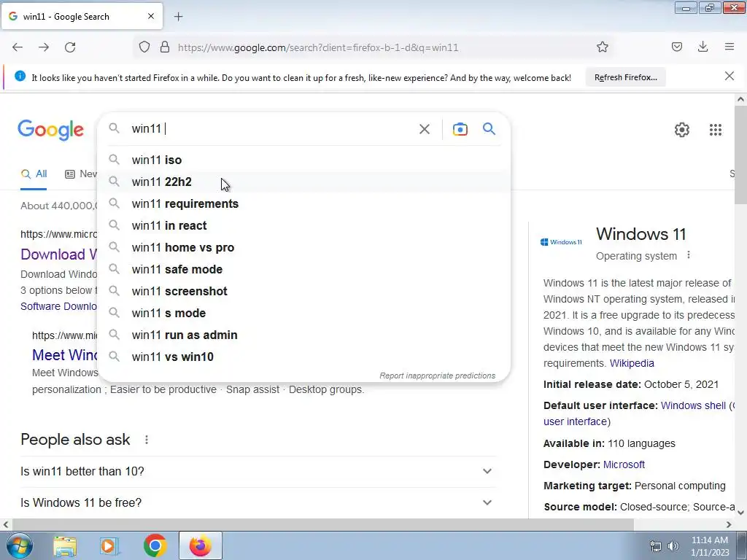Expand Is win11 better than 10?

258,472
